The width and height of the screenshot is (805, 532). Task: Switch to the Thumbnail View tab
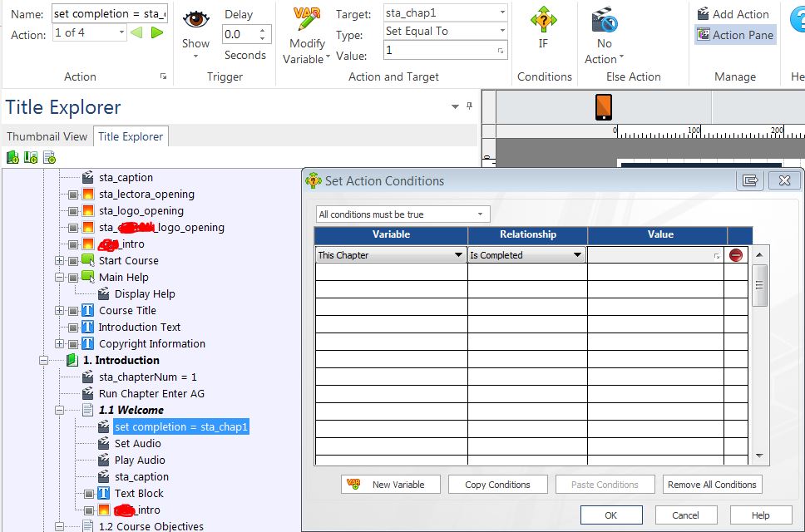click(47, 136)
